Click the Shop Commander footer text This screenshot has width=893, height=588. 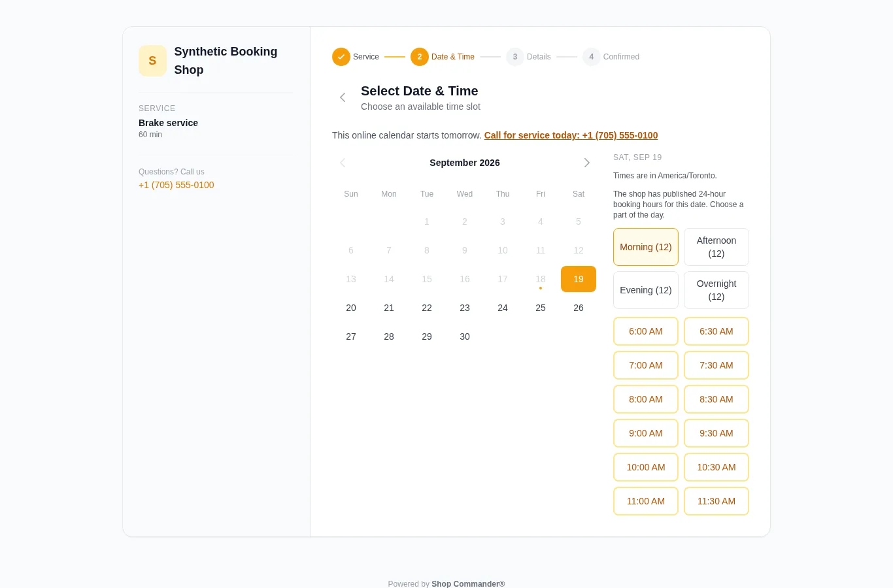468,584
